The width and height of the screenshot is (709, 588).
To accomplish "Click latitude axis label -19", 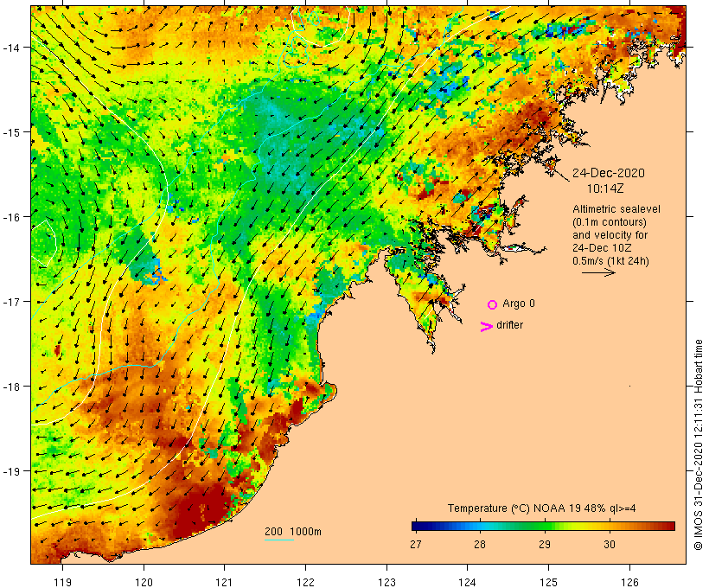I will click(x=10, y=471).
